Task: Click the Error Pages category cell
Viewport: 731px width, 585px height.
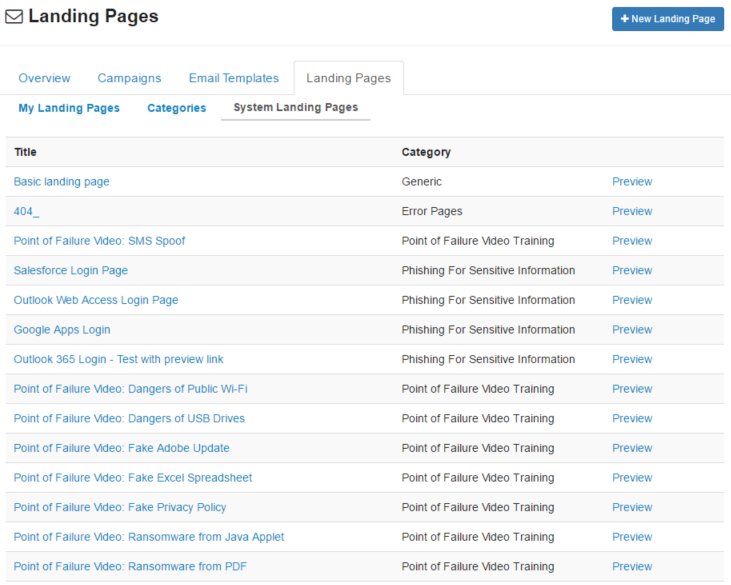Action: tap(432, 211)
